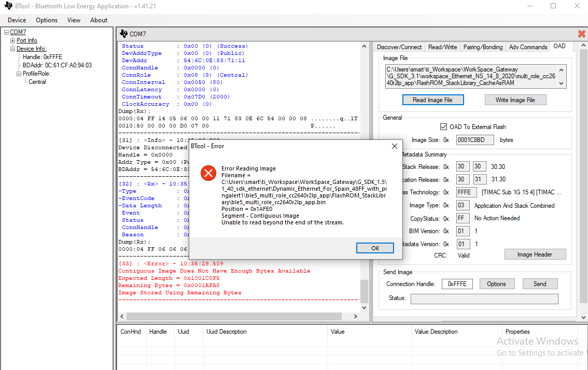Click log pane horizontal scroll left arrow
The image size is (588, 370).
(122, 317)
